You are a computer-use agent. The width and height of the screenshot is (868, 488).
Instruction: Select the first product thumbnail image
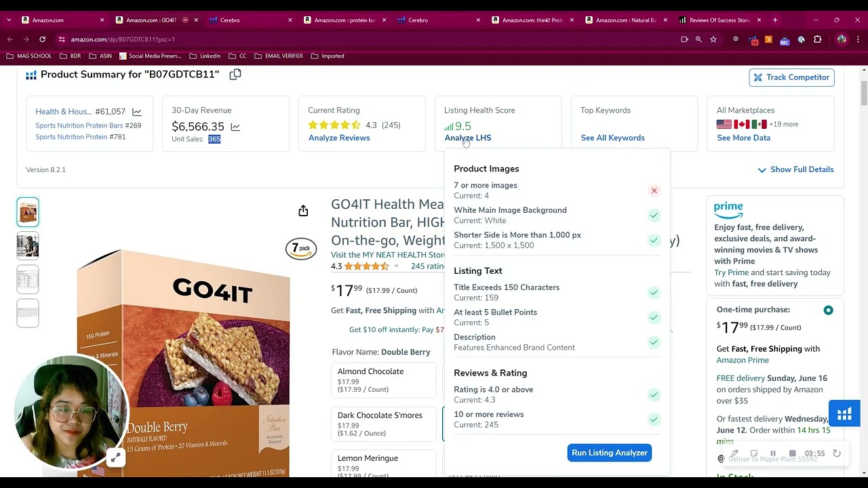coord(28,212)
